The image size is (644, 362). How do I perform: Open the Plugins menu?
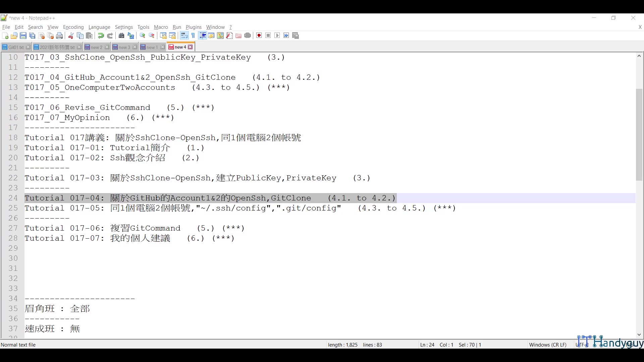(x=194, y=27)
